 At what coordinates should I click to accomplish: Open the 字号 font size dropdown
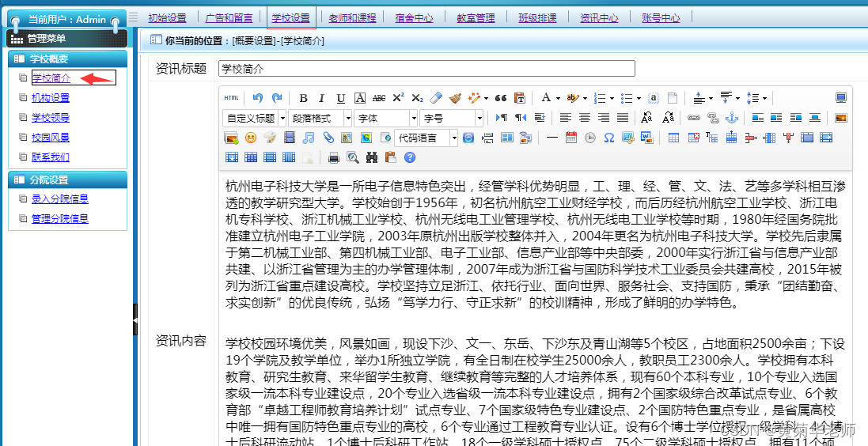452,118
